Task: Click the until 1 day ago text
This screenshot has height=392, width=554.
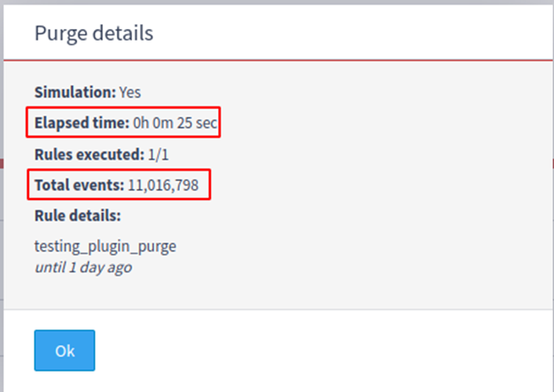Action: tap(83, 267)
